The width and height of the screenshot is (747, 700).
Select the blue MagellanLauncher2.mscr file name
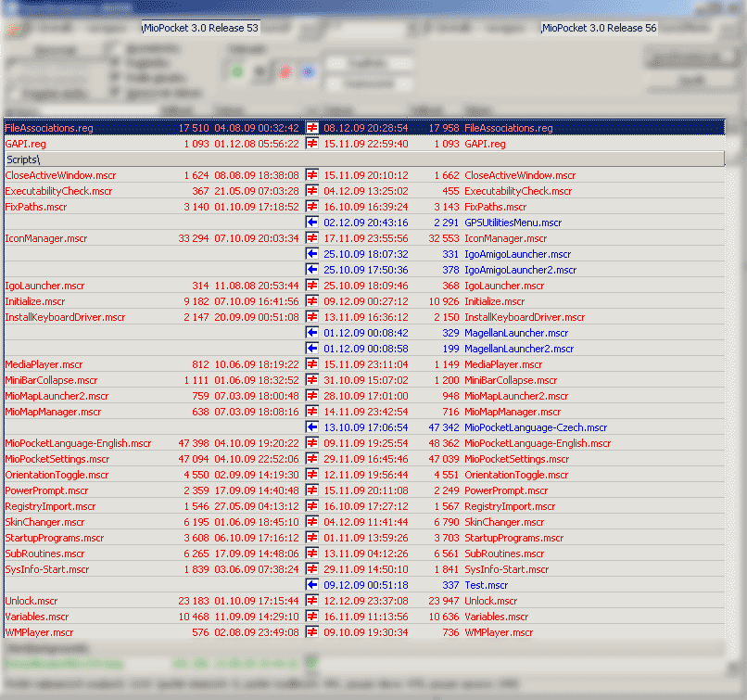point(519,349)
